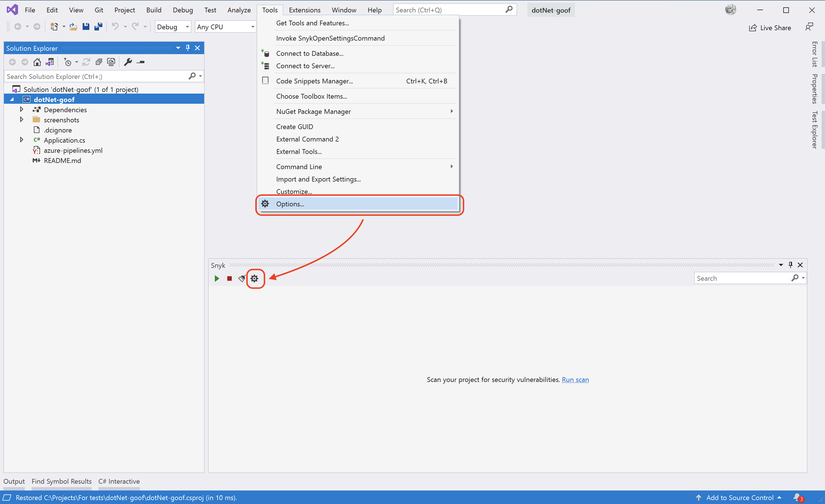Select Options... in the Tools menu
The image size is (825, 504).
tap(290, 204)
